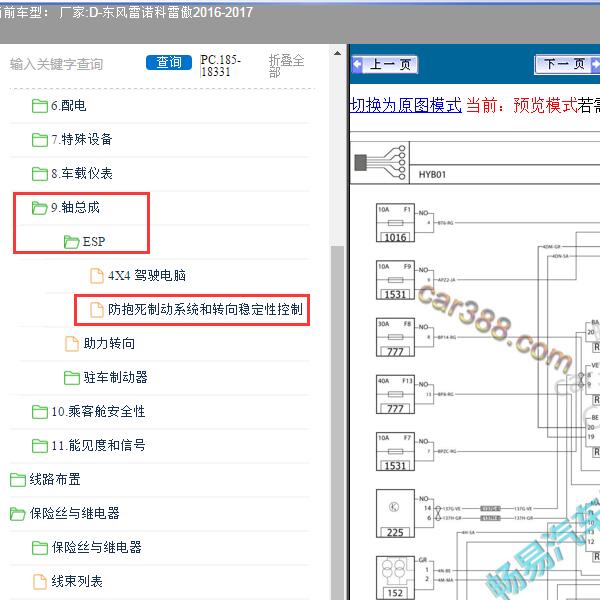This screenshot has width=600, height=600.
Task: Select the 8.车载仪表 tree entry
Action: (x=82, y=174)
